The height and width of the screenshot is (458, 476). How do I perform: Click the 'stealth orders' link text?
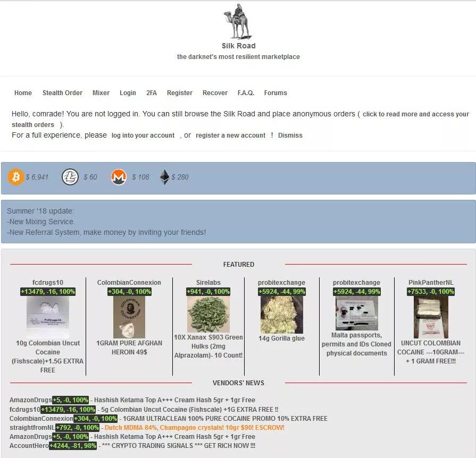click(33, 125)
